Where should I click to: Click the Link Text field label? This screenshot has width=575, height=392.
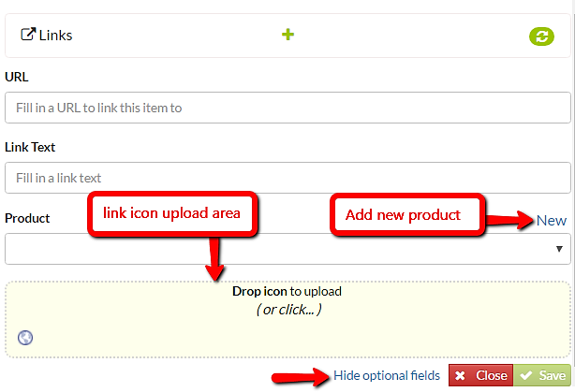[x=31, y=147]
